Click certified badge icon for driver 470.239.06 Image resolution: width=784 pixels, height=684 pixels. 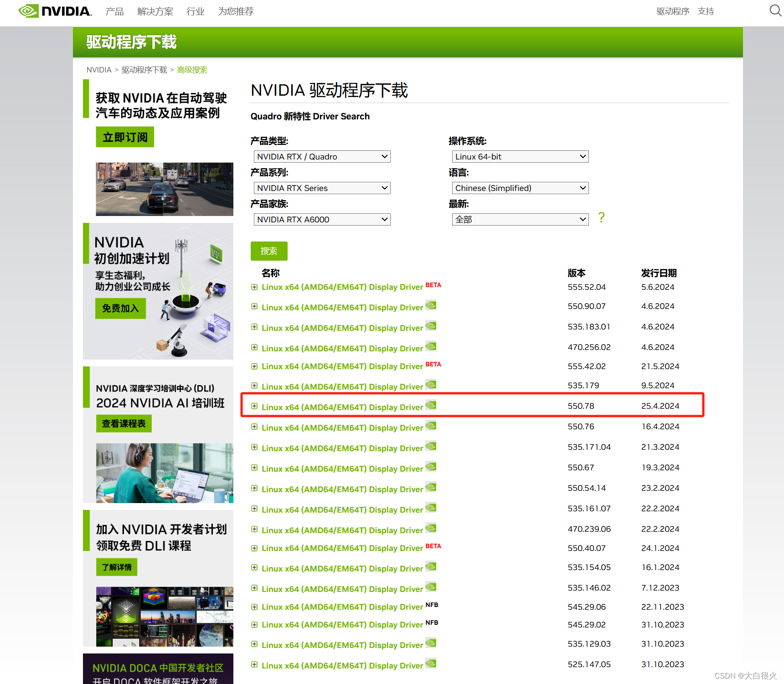431,528
